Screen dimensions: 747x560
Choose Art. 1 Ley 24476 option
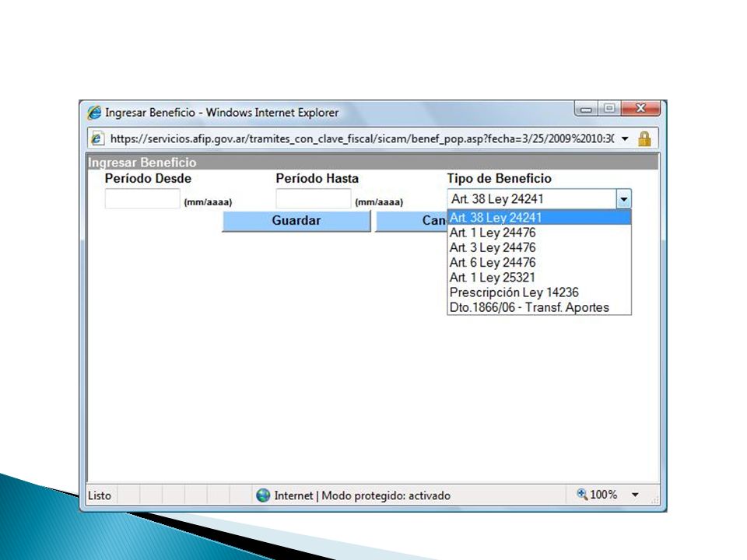(x=539, y=233)
